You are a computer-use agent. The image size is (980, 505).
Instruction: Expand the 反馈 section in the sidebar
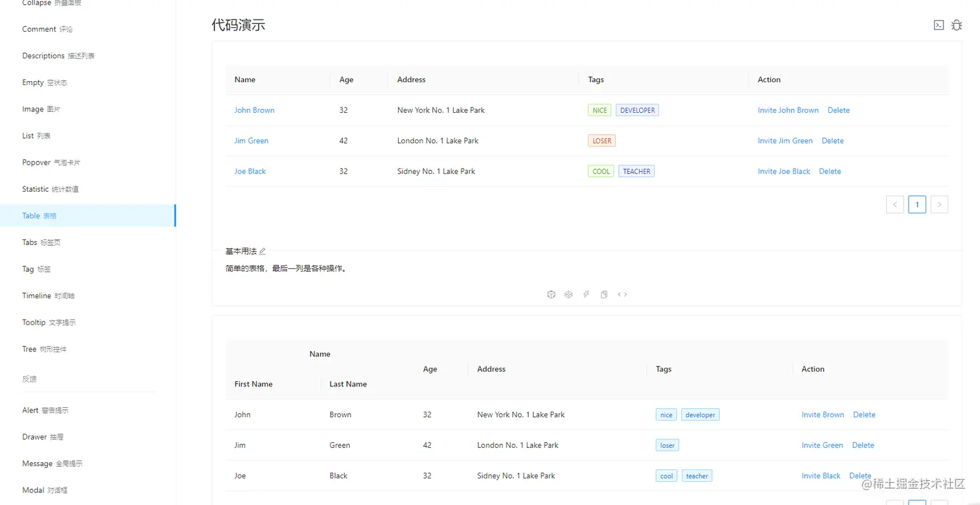(29, 379)
